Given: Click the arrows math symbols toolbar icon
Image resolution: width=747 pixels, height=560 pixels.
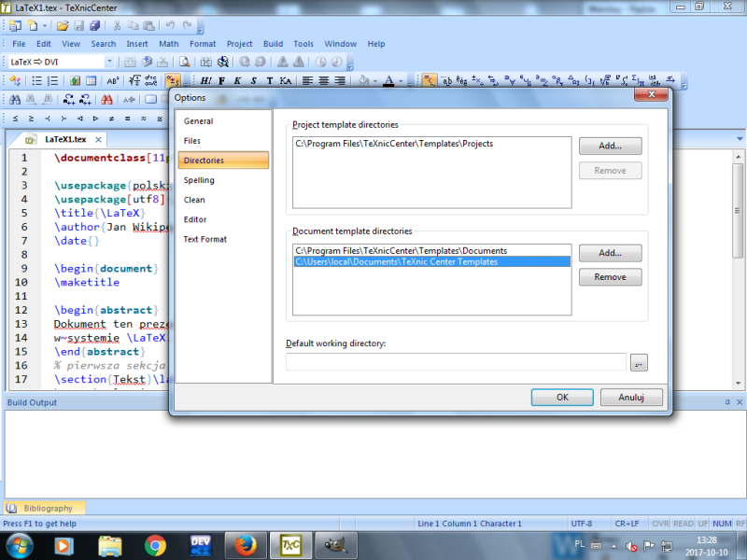Looking at the screenshot, I should click(x=493, y=80).
